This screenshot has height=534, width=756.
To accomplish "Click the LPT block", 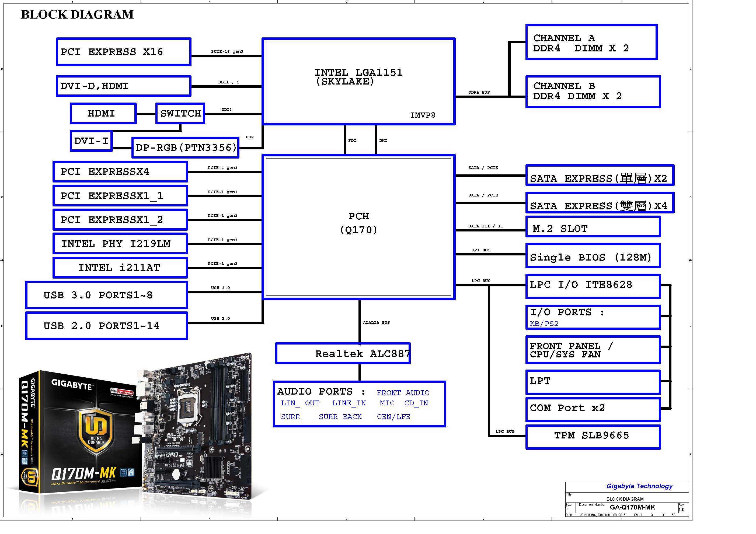I will tap(593, 382).
